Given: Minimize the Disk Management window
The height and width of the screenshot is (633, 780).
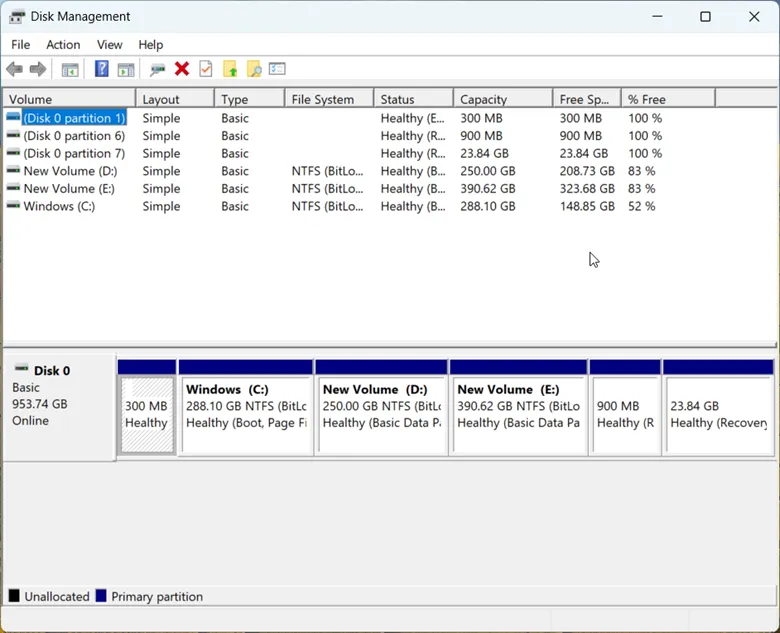Looking at the screenshot, I should pyautogui.click(x=657, y=17).
